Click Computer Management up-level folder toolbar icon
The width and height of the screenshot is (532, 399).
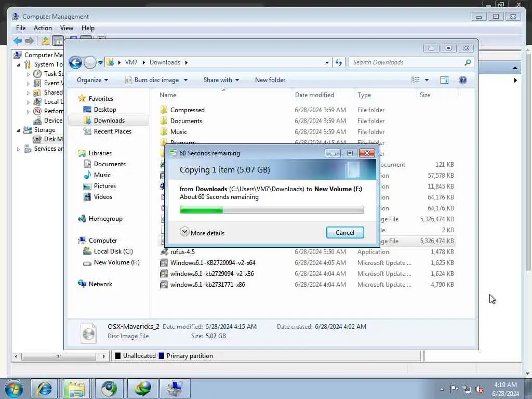(46, 41)
